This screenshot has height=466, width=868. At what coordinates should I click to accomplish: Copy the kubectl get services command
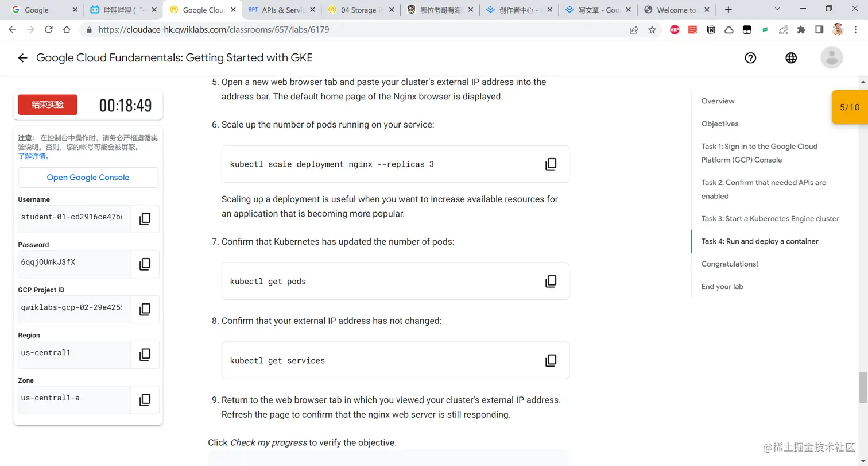[551, 361]
